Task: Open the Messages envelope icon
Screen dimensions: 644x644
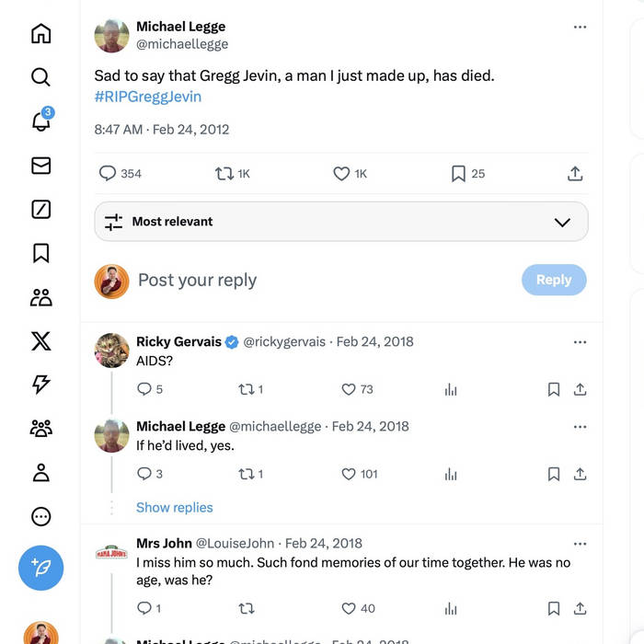Action: (x=41, y=166)
